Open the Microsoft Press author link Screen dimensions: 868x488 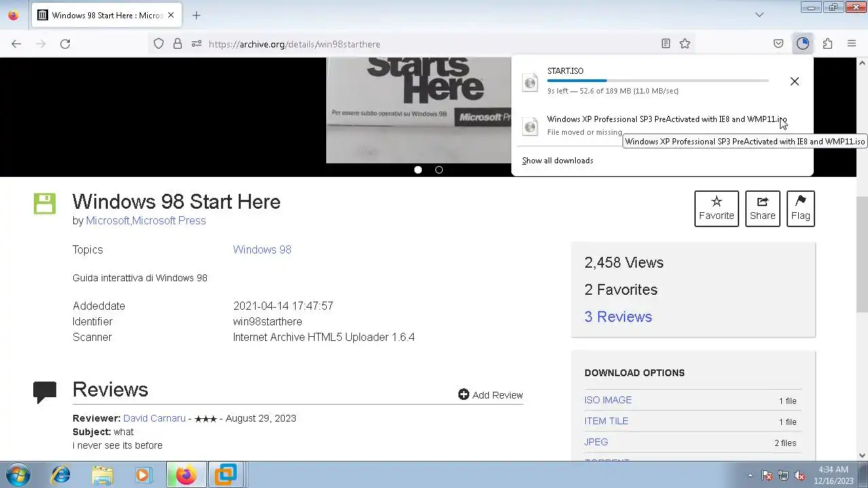[x=169, y=220]
